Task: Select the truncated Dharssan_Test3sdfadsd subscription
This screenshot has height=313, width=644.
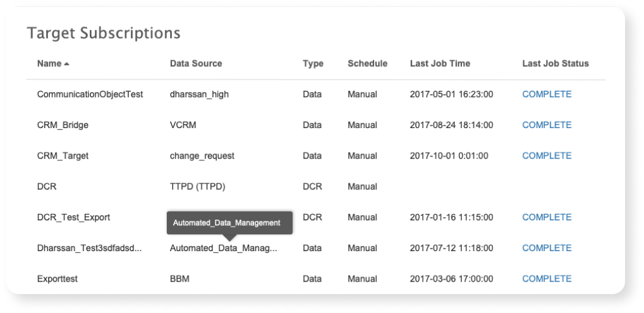Action: (89, 248)
